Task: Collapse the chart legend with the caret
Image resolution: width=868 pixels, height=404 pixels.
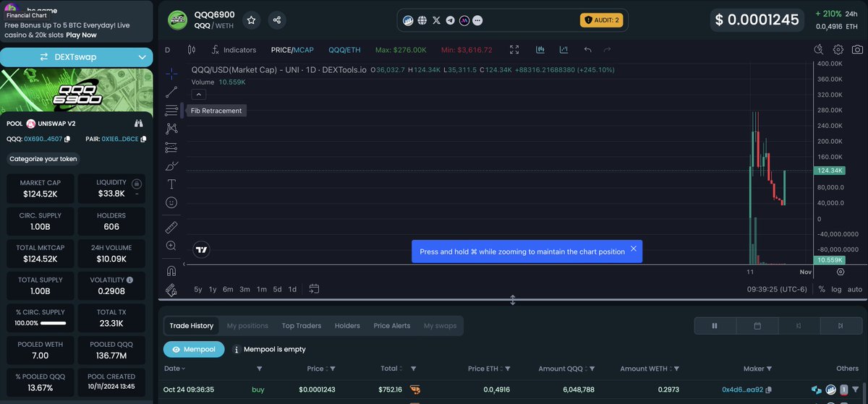Action: coord(199,95)
